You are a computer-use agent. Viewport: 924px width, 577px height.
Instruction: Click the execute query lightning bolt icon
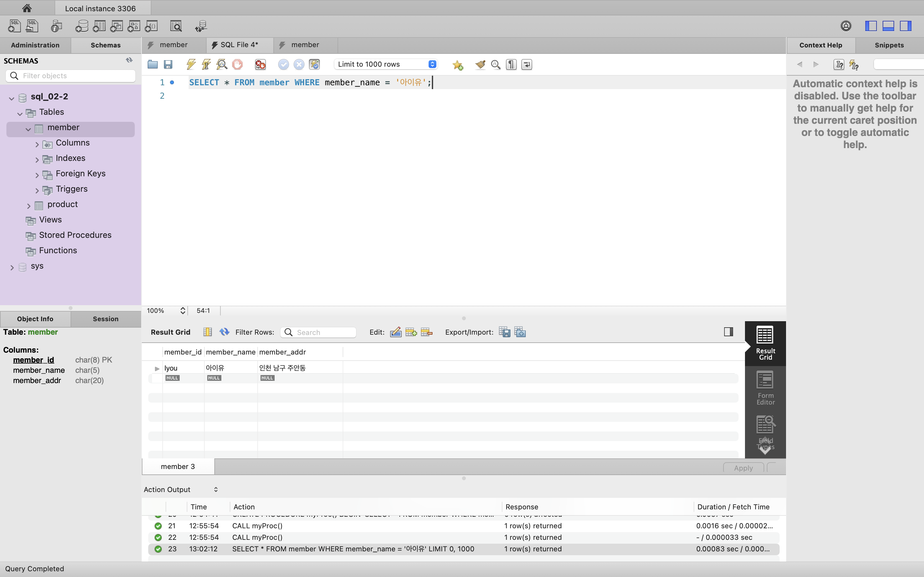(191, 64)
